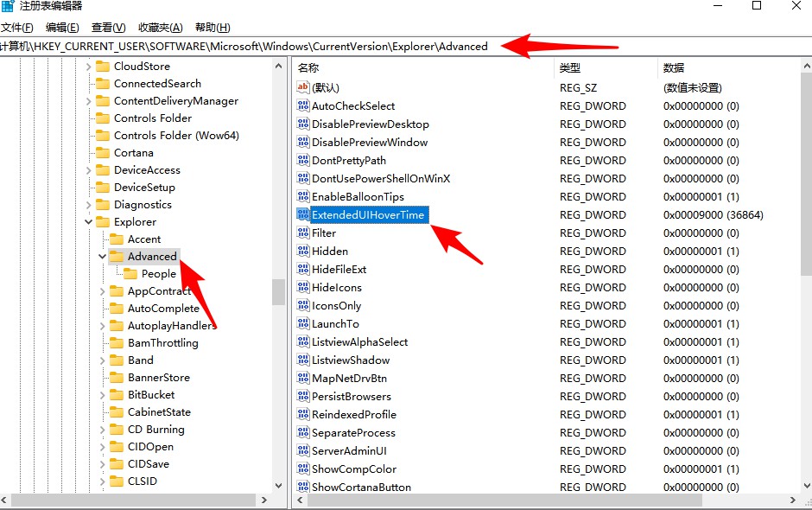Expand the CD Burning key
The height and width of the screenshot is (510, 812).
click(103, 430)
